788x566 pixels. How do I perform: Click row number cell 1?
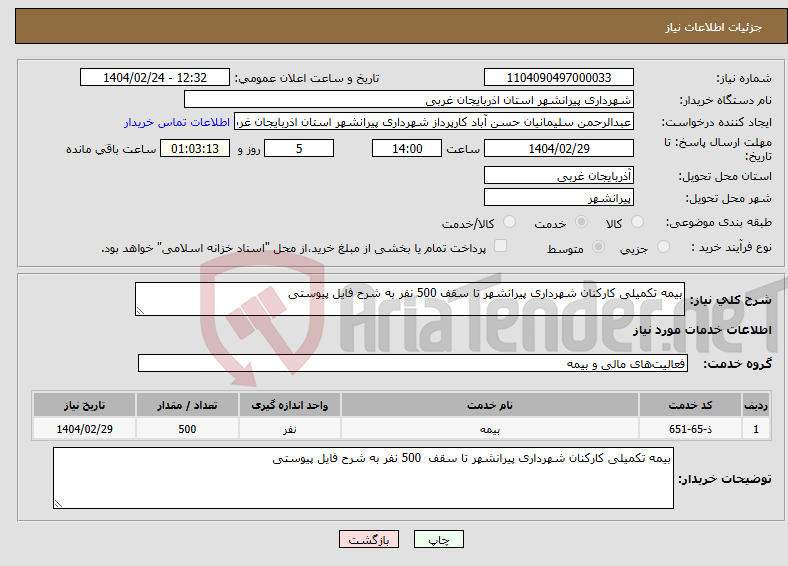756,429
